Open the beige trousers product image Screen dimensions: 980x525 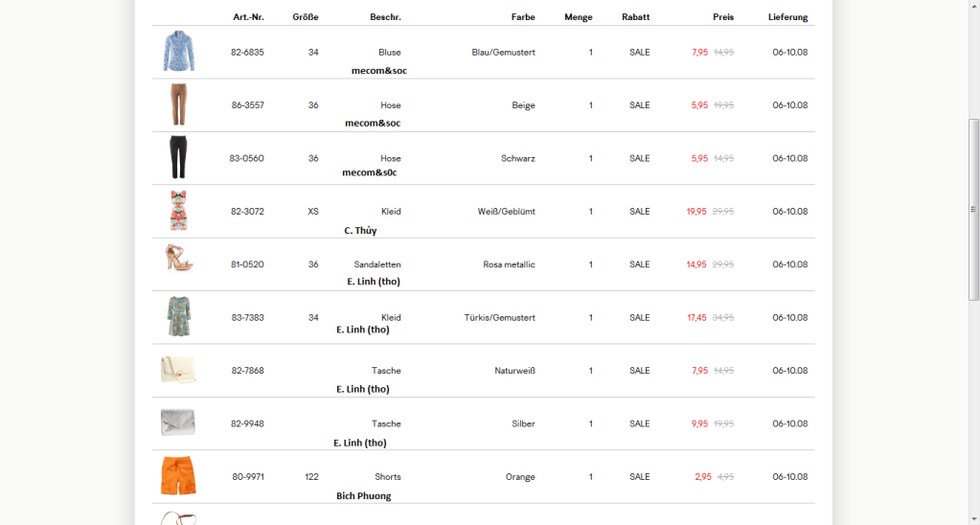click(x=178, y=104)
